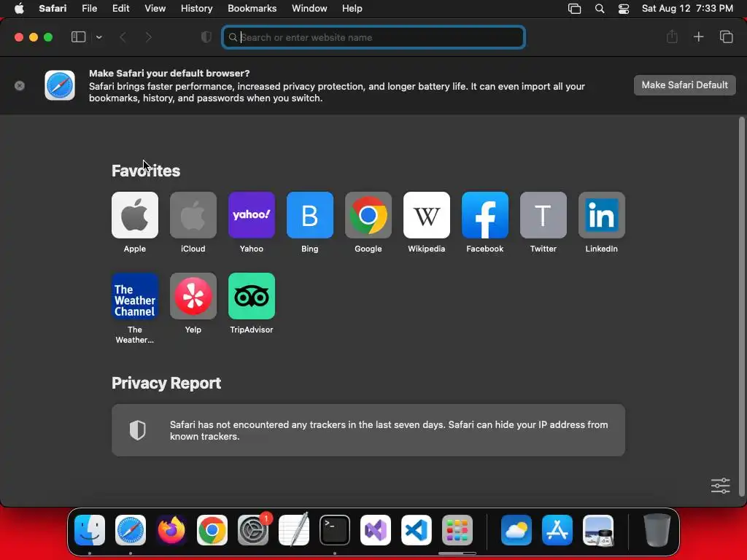
Task: Open the Facebook favorite tile
Action: coord(485,215)
